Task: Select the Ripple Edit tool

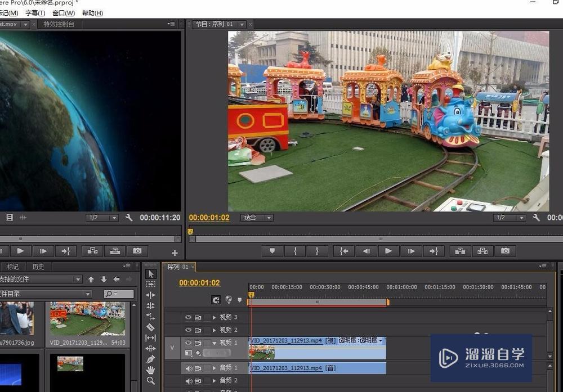Action: coord(151,295)
